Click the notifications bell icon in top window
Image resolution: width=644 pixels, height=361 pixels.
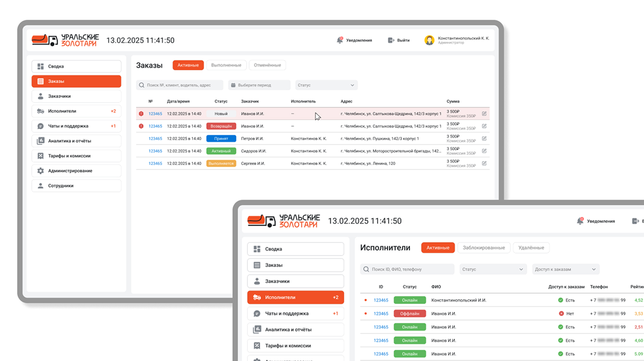(340, 40)
